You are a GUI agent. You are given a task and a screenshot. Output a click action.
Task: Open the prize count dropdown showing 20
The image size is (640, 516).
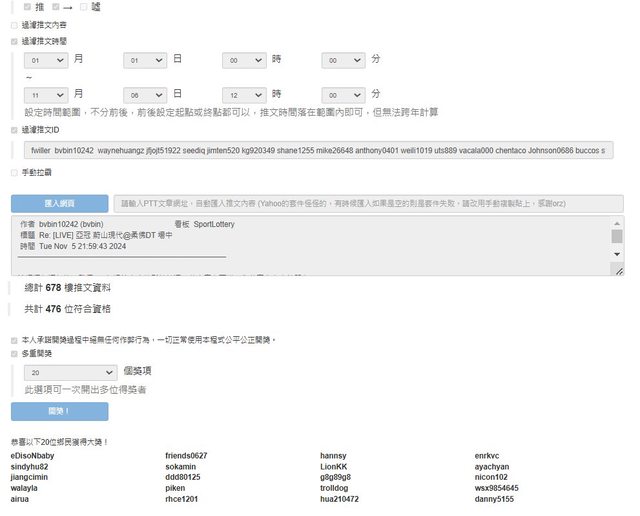point(69,372)
